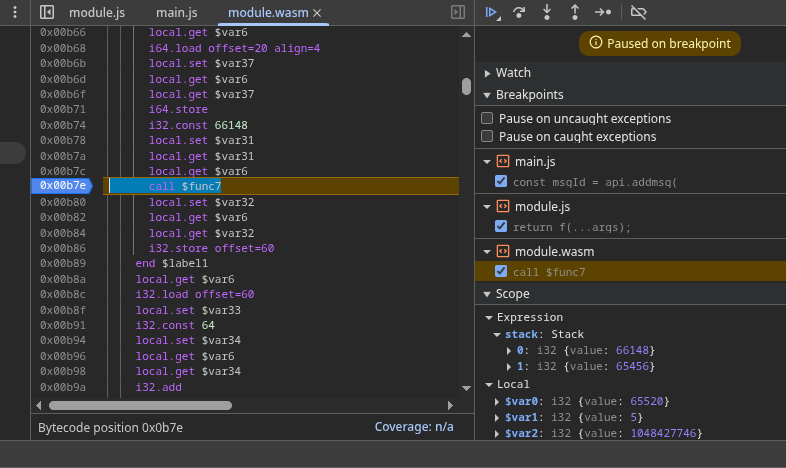Toggle breakpoint at address 0x00b7e
The height and width of the screenshot is (468, 786).
63,186
